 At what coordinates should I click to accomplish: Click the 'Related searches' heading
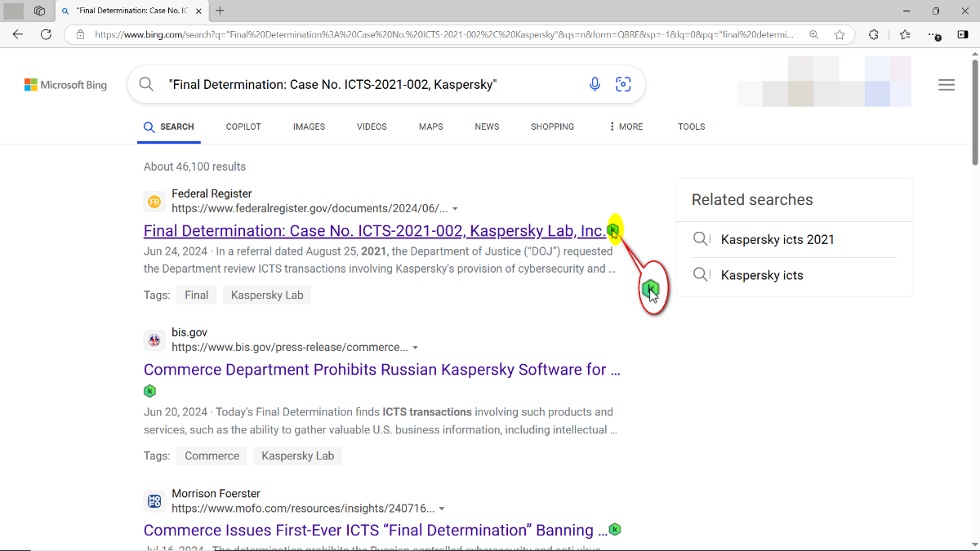(x=752, y=200)
